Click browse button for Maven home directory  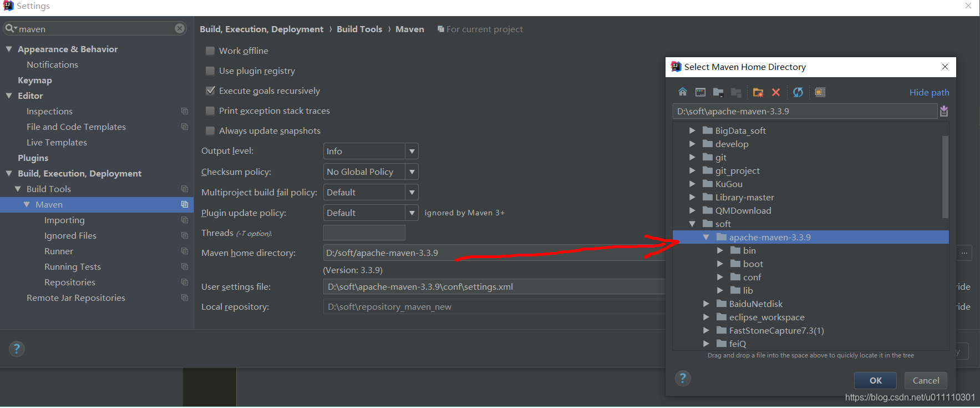(x=964, y=253)
